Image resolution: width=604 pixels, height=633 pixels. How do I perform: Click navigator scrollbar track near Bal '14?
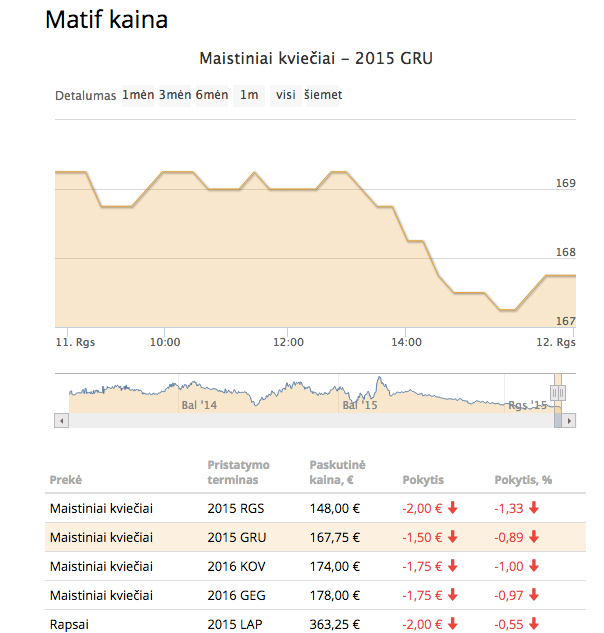click(x=199, y=421)
